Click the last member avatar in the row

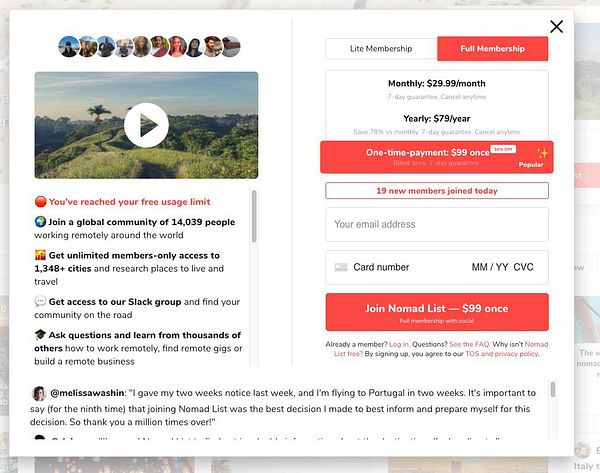pos(231,47)
